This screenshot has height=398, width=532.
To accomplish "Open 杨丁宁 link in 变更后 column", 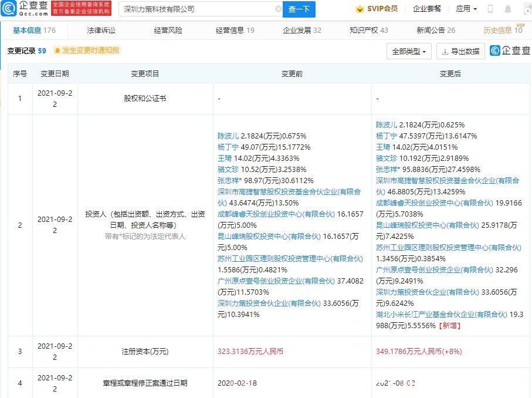I will 387,136.
